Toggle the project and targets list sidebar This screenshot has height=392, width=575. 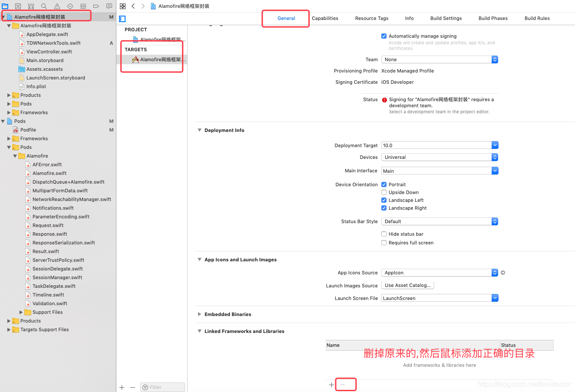click(122, 19)
